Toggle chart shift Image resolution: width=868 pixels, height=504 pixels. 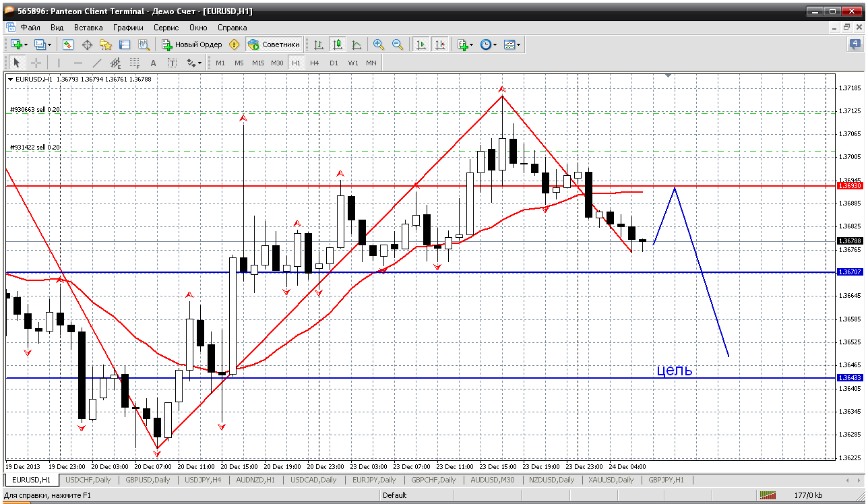tap(440, 44)
